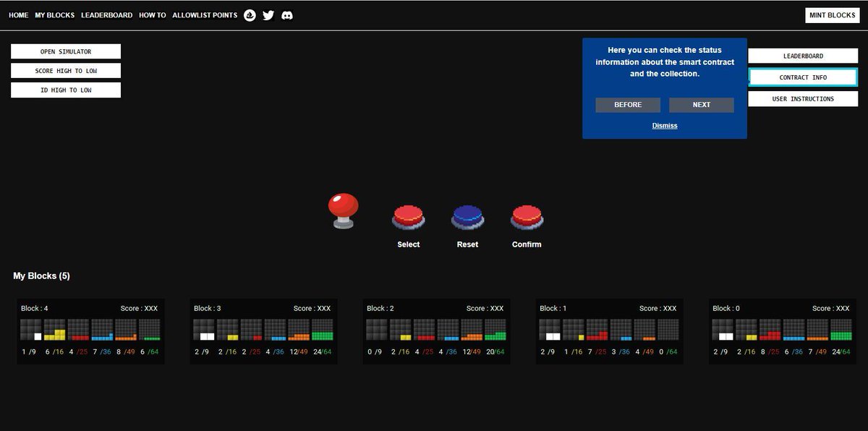Click the USER INSTRUCTIONS button
868x431 pixels.
804,99
